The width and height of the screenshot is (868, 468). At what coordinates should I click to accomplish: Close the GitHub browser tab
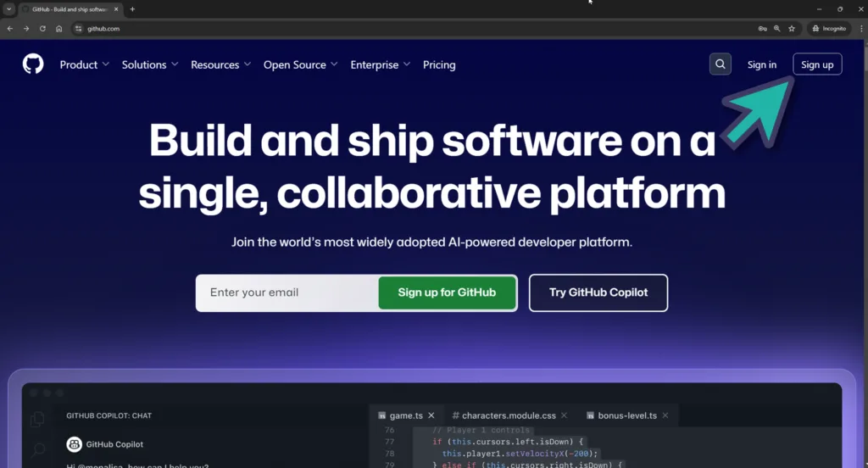[115, 9]
